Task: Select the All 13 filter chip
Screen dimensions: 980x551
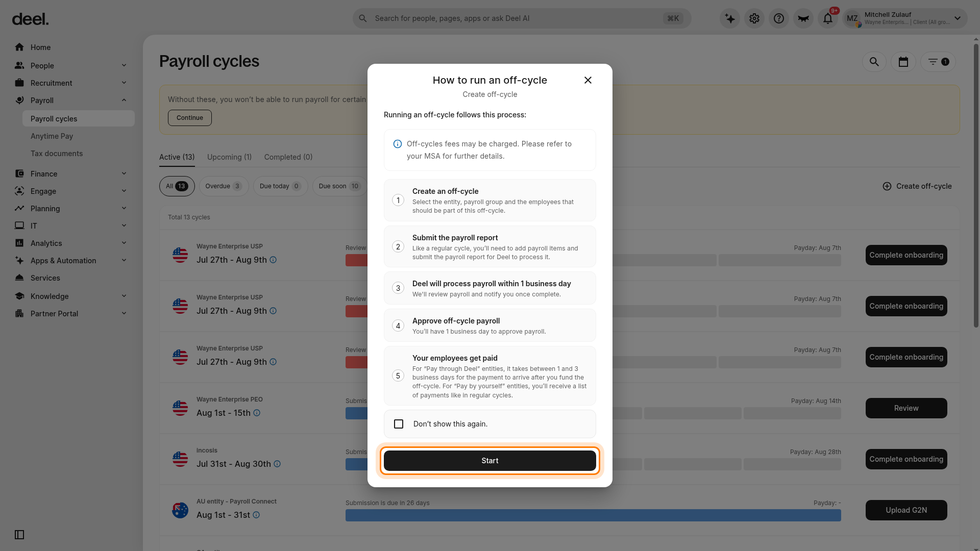Action: pos(177,186)
